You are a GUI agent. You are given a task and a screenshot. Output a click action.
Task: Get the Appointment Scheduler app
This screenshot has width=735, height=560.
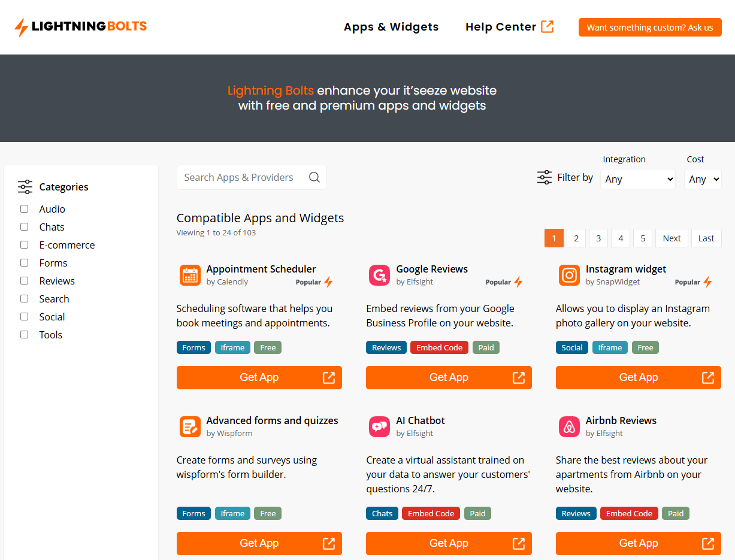pyautogui.click(x=259, y=377)
